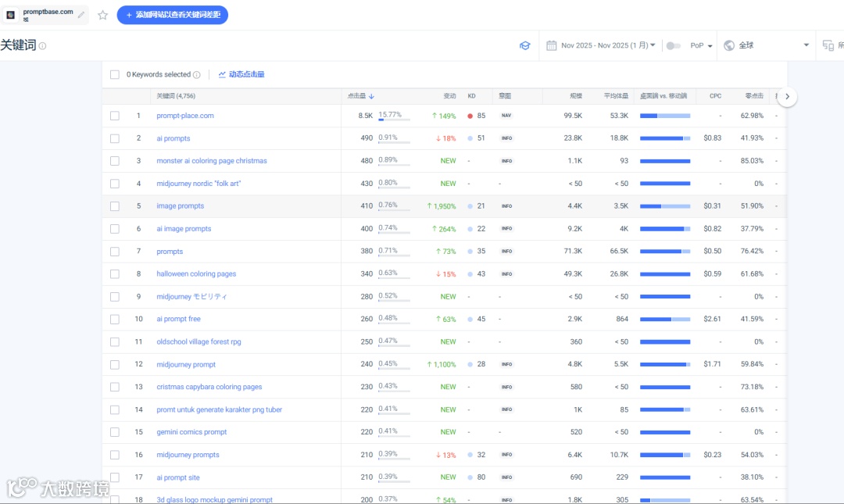
Task: Click the info icon after Keywords selected
Action: [x=196, y=75]
